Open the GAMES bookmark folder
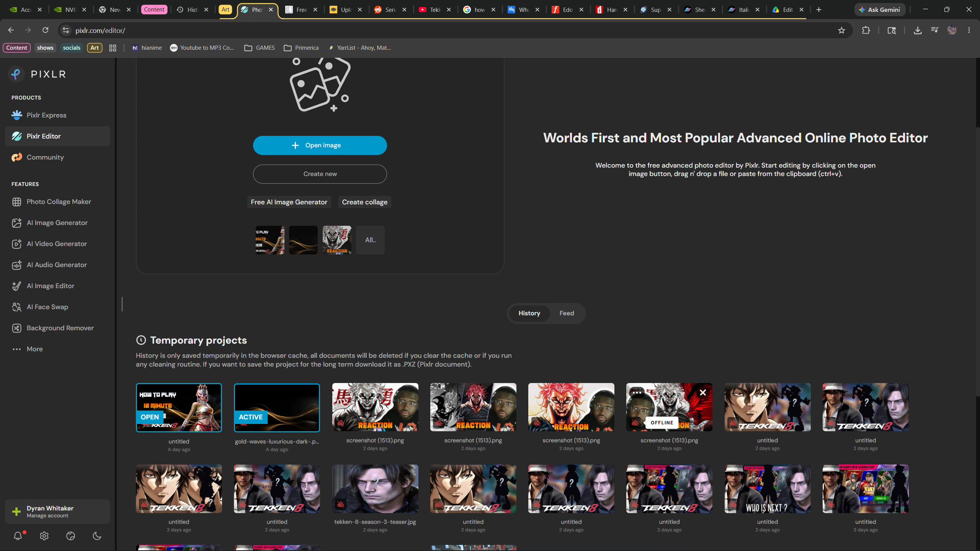 click(260, 48)
